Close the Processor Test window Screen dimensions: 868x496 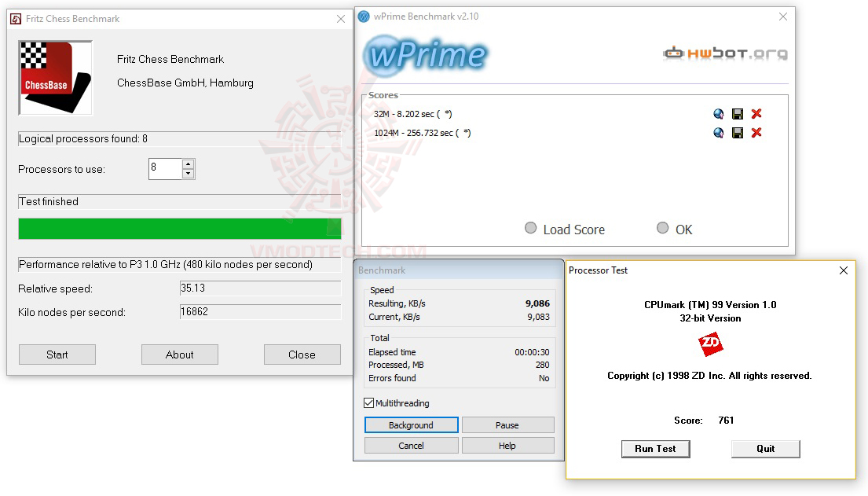[x=843, y=270]
